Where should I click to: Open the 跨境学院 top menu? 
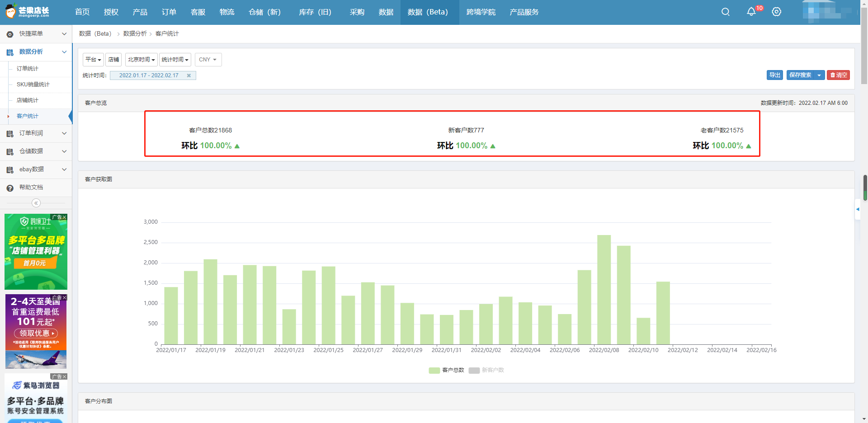pos(481,12)
